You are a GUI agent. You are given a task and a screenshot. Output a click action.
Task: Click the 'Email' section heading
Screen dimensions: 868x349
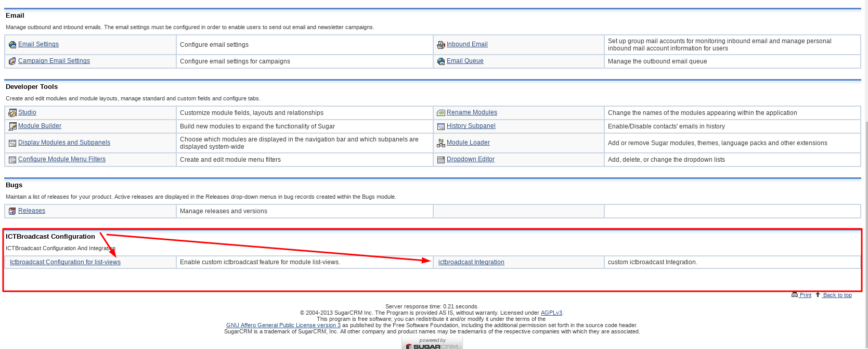[15, 16]
